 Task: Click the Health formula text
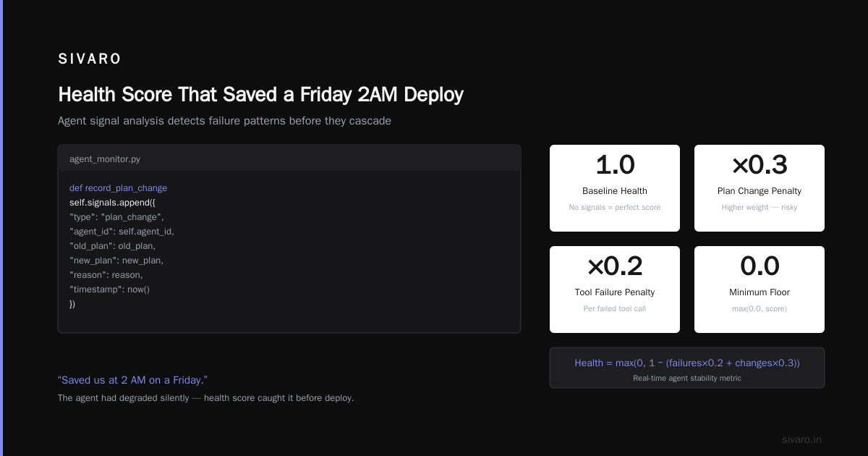click(687, 363)
